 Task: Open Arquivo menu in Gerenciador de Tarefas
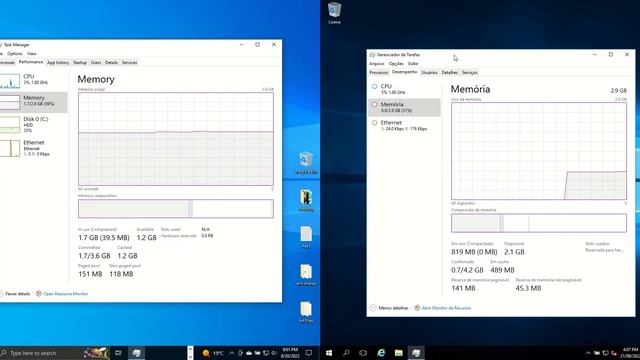pos(376,64)
